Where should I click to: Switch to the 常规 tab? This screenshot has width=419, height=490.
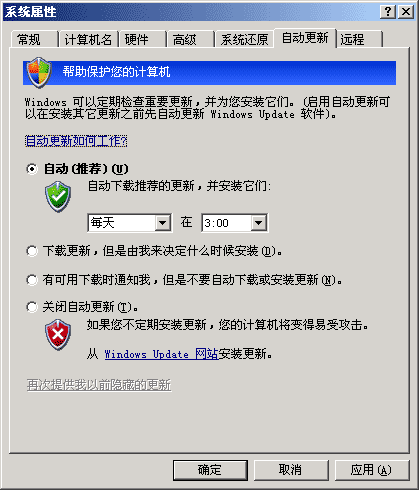[34, 40]
